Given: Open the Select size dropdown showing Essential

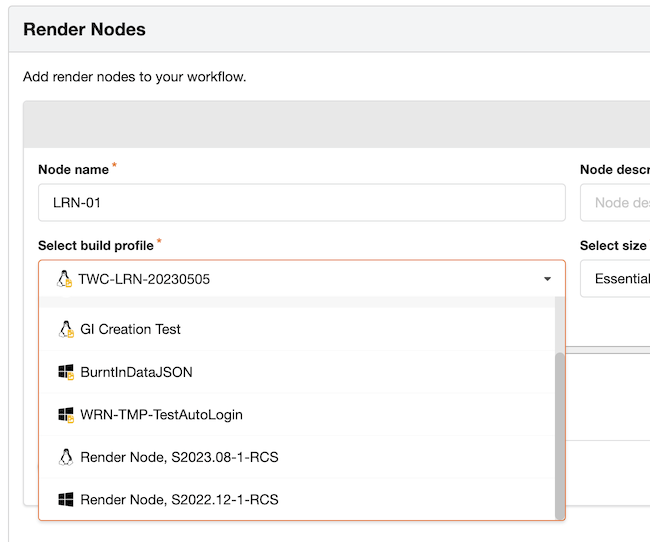Looking at the screenshot, I should pyautogui.click(x=615, y=279).
